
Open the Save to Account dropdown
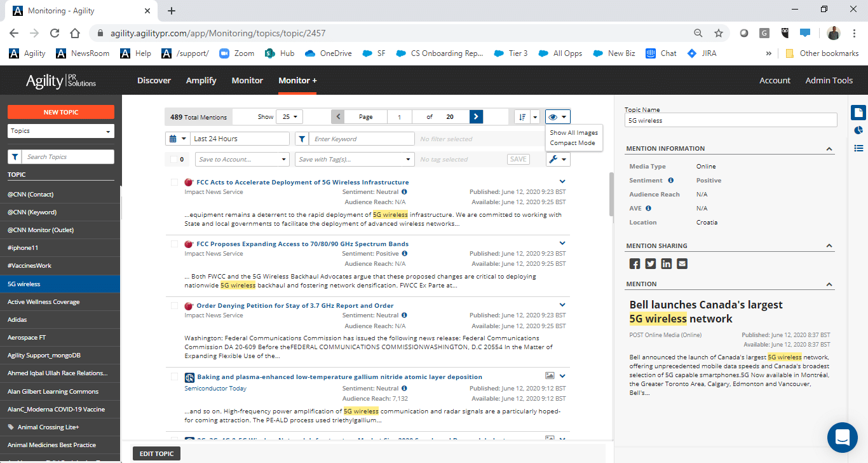coord(242,159)
